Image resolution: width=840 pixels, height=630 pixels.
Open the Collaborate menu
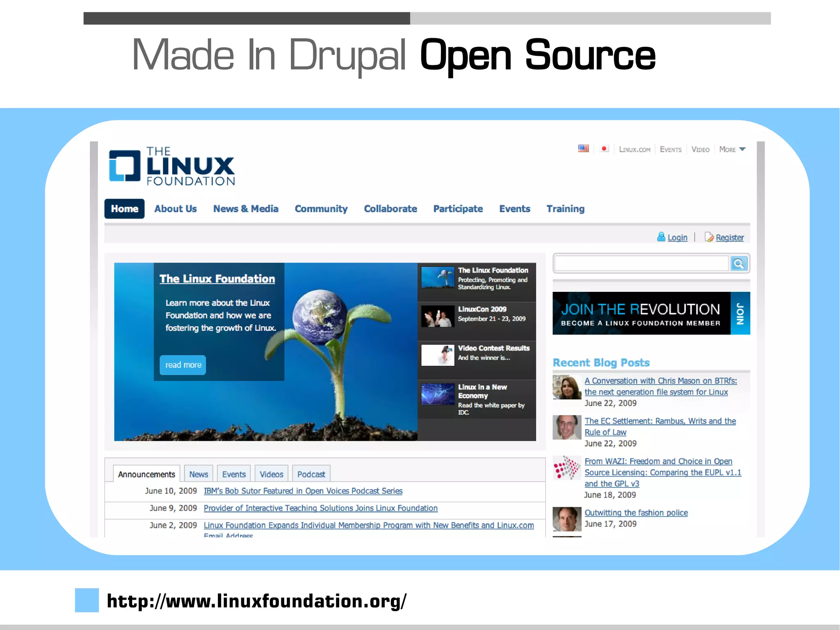[390, 209]
